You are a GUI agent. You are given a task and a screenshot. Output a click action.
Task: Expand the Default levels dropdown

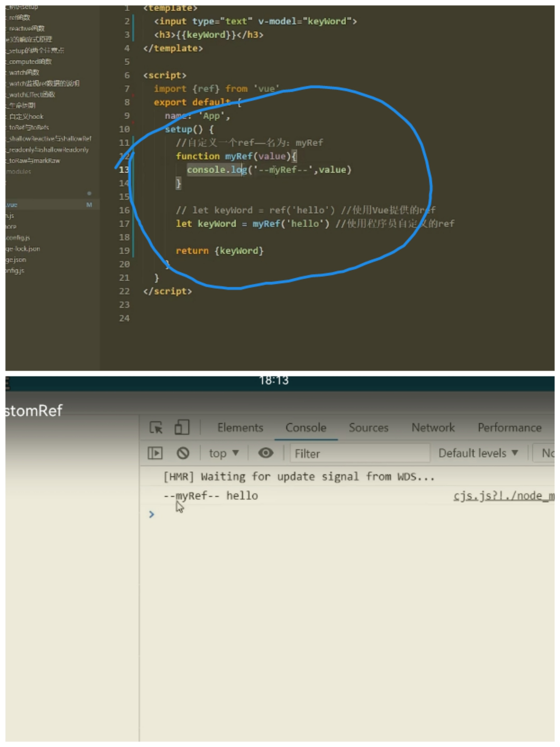(x=478, y=453)
